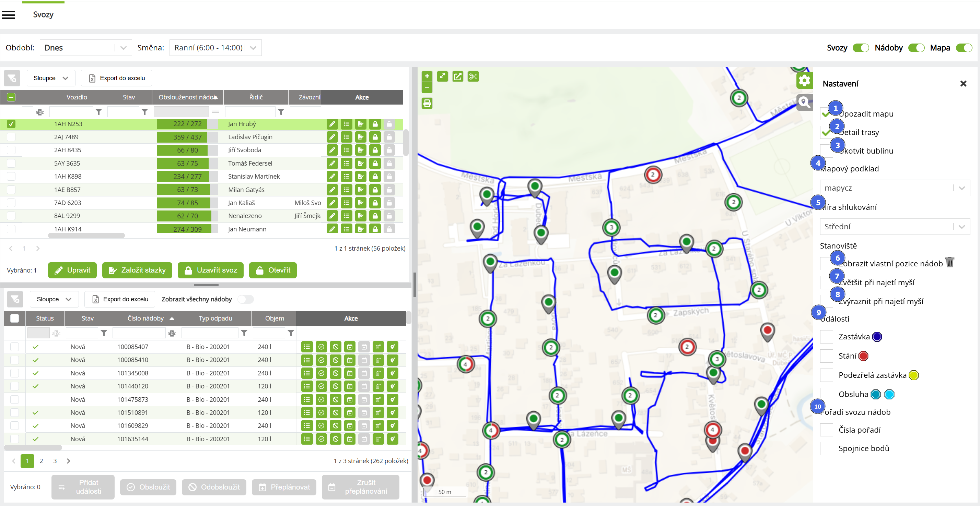This screenshot has width=980, height=506.
Task: Open the Období dropdown showing Dnes
Action: pyautogui.click(x=85, y=48)
